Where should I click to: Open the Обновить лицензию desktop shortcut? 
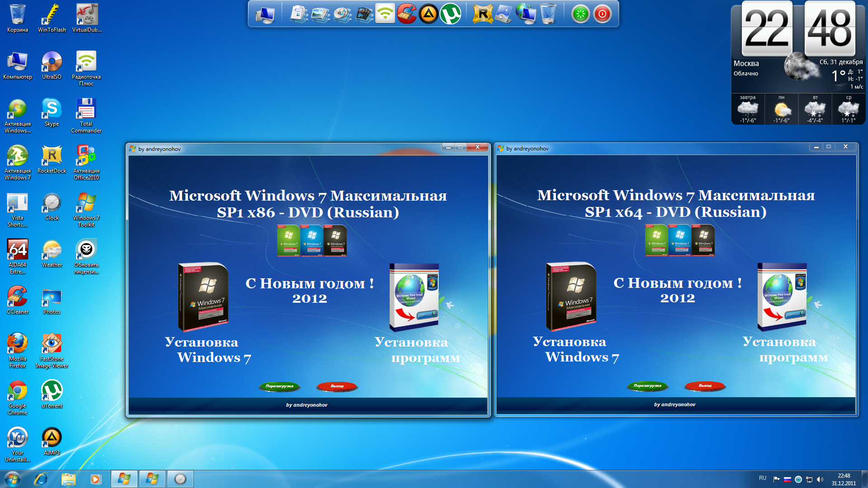(86, 256)
